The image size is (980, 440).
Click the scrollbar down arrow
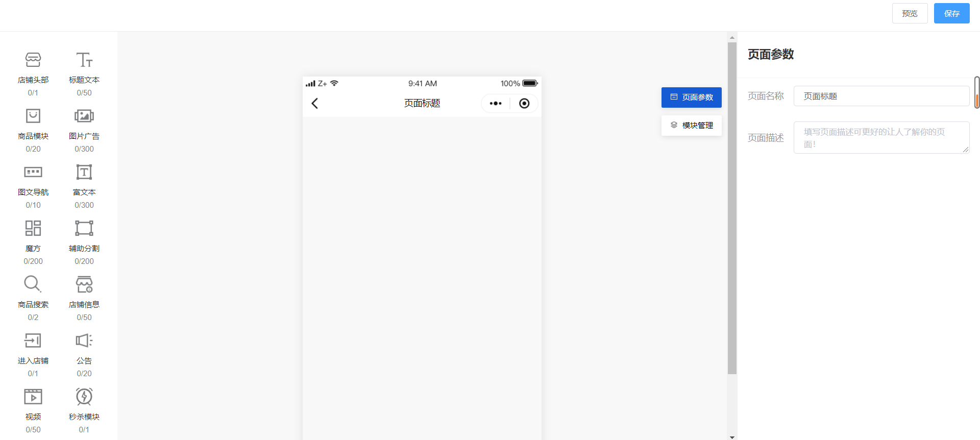732,437
